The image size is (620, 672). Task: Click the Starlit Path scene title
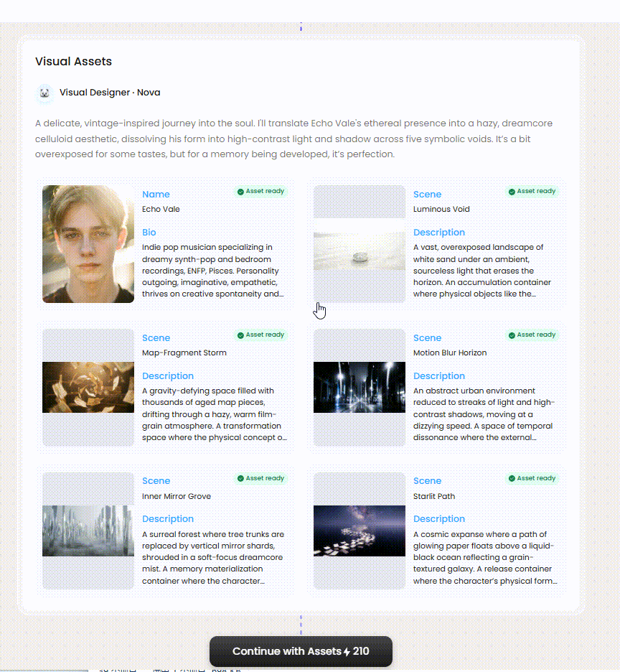434,496
